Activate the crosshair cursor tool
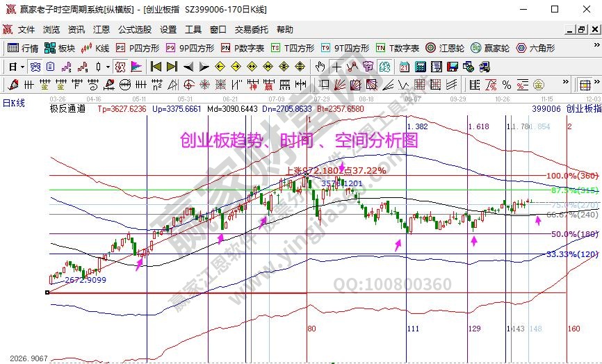Image resolution: width=602 pixels, height=364 pixels. click(336, 67)
